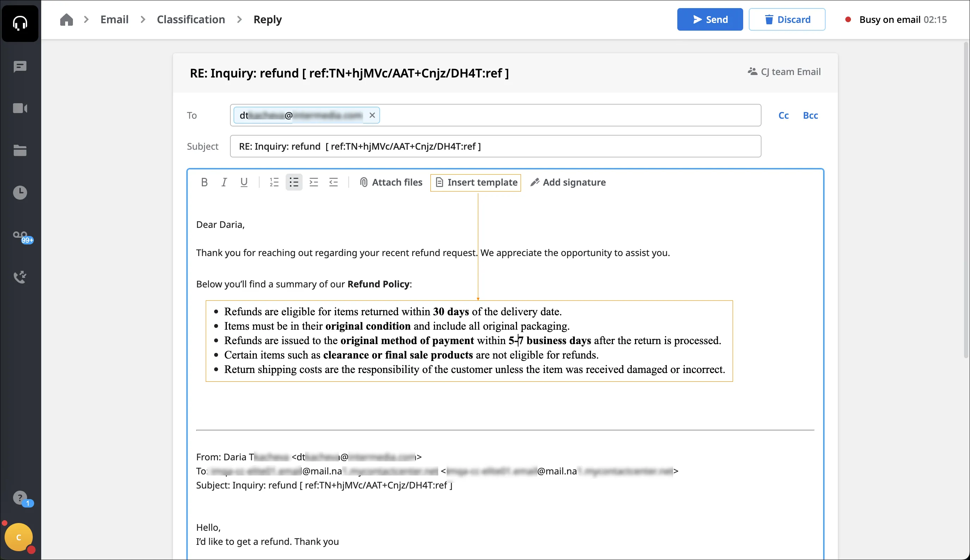
Task: Click into the To recipients field
Action: coord(495,115)
